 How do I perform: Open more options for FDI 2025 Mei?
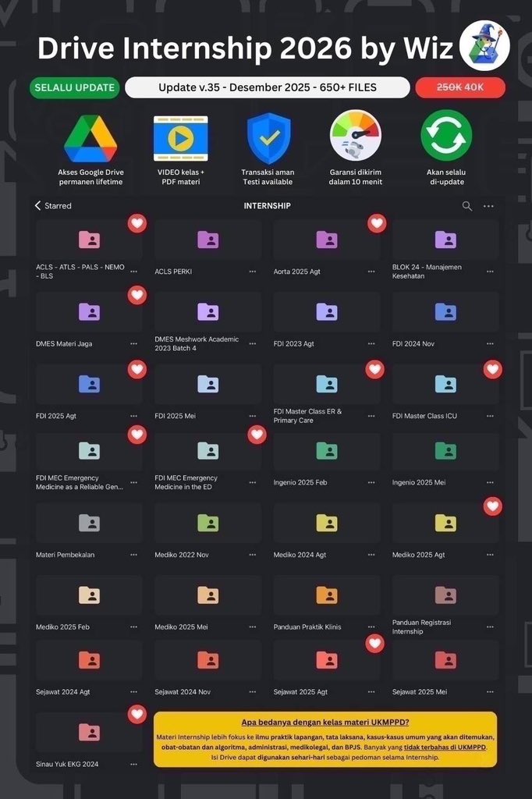[252, 417]
